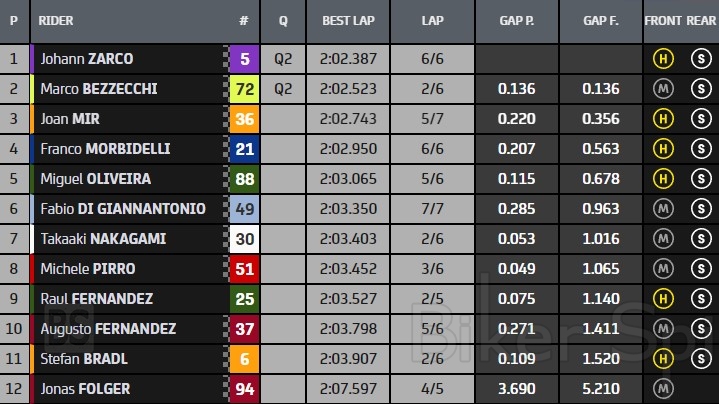The image size is (719, 404).
Task: Click Folger's medium front tyre icon
Action: pos(662,389)
